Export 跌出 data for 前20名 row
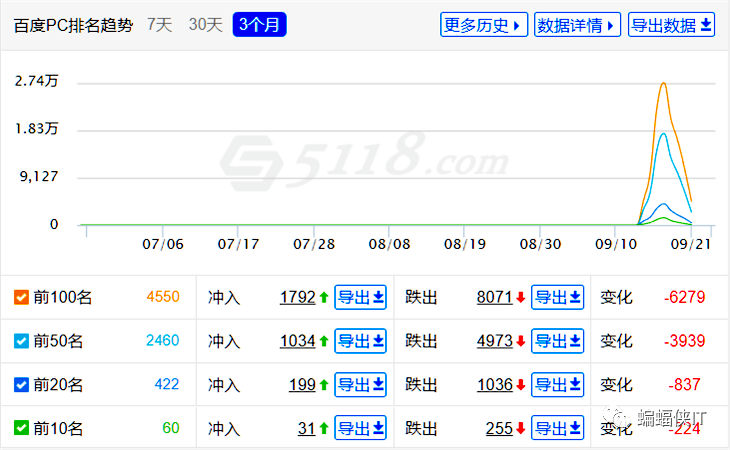 coord(557,384)
